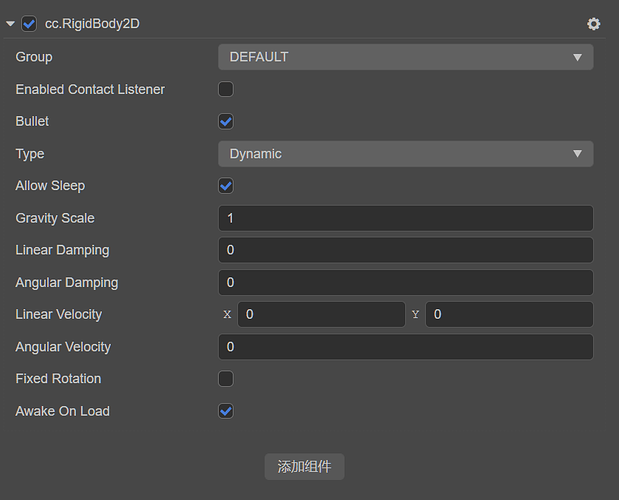Focus the Linear Damping value field
Image resolution: width=619 pixels, height=500 pixels.
405,250
